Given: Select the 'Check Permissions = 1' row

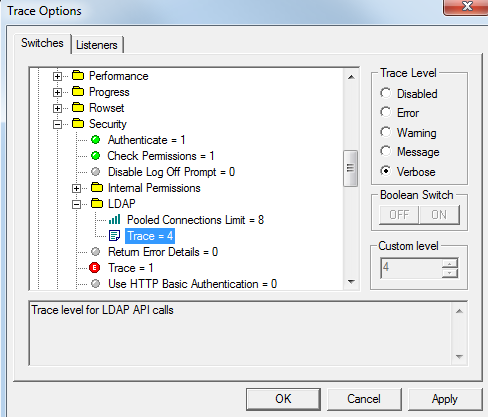Looking at the screenshot, I should coord(160,156).
